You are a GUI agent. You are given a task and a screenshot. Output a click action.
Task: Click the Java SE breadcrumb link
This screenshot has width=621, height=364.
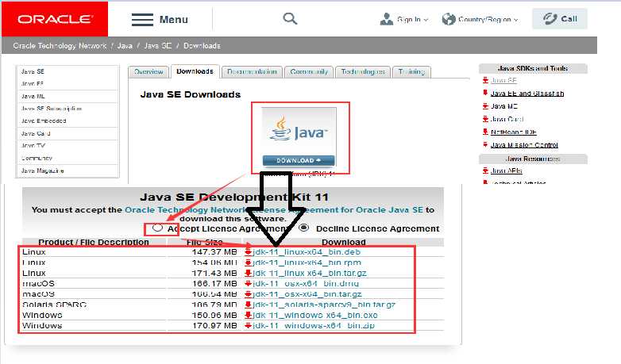(157, 46)
